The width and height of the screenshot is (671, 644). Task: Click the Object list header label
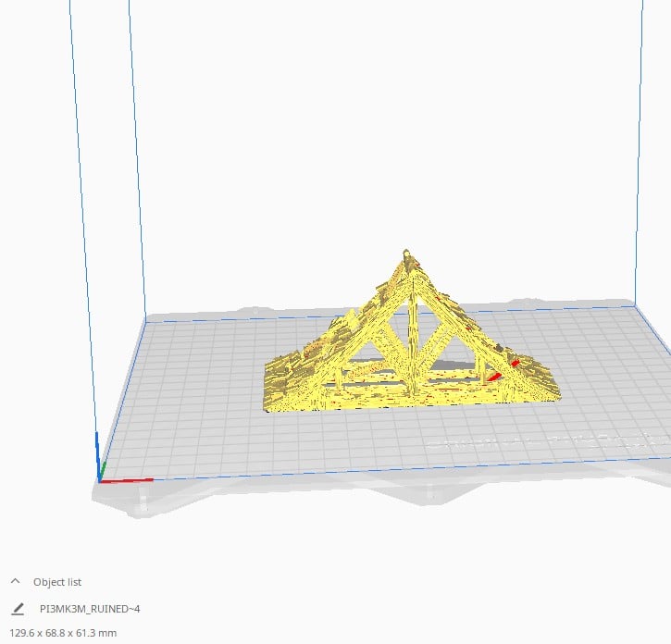[x=57, y=582]
